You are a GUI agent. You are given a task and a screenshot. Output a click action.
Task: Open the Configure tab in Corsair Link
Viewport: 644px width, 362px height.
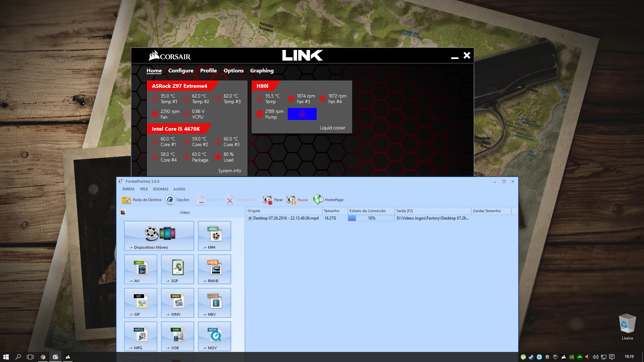click(x=181, y=71)
